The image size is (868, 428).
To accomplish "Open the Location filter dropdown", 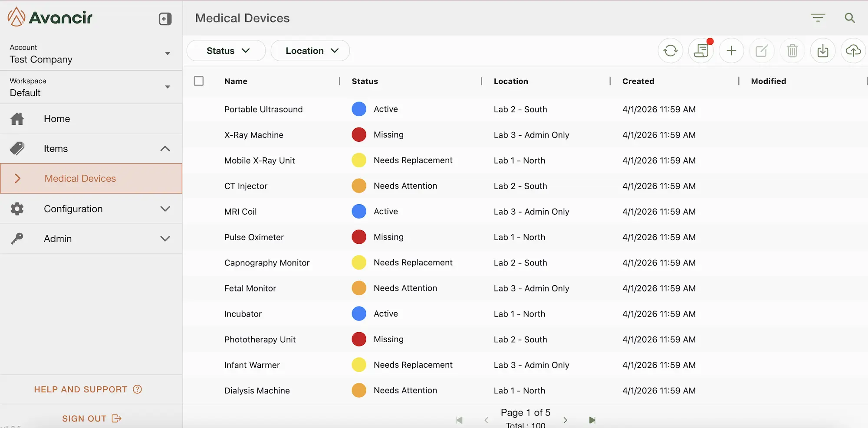I will 310,51.
